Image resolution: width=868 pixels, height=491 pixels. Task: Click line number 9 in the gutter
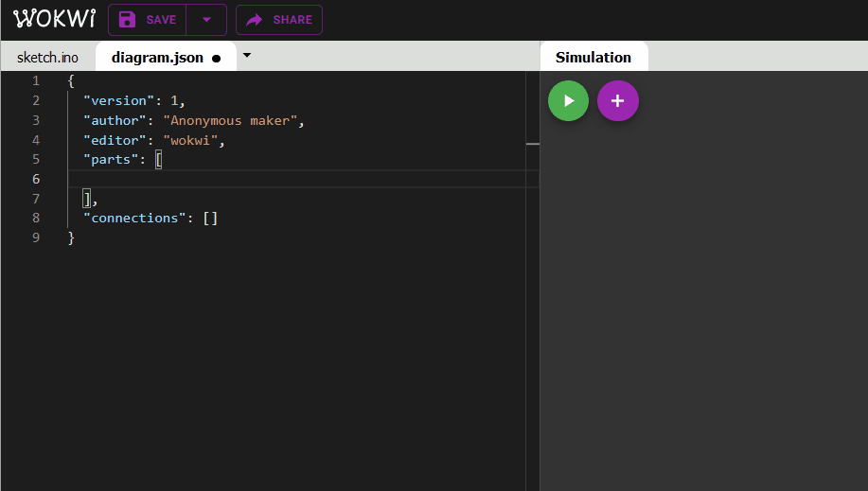[36, 237]
